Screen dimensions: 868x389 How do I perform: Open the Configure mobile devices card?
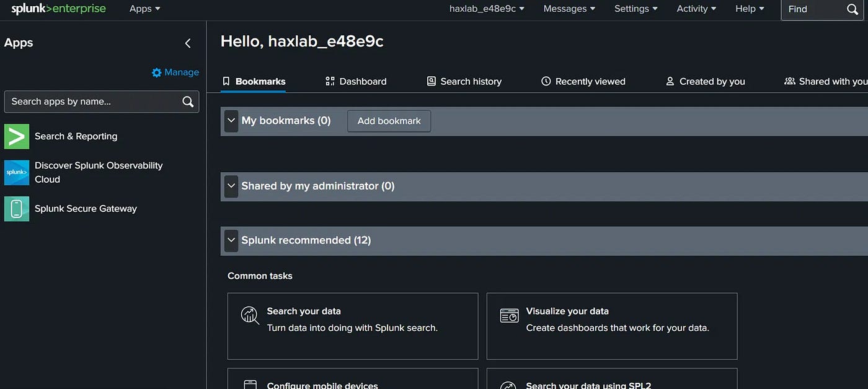[353, 378]
